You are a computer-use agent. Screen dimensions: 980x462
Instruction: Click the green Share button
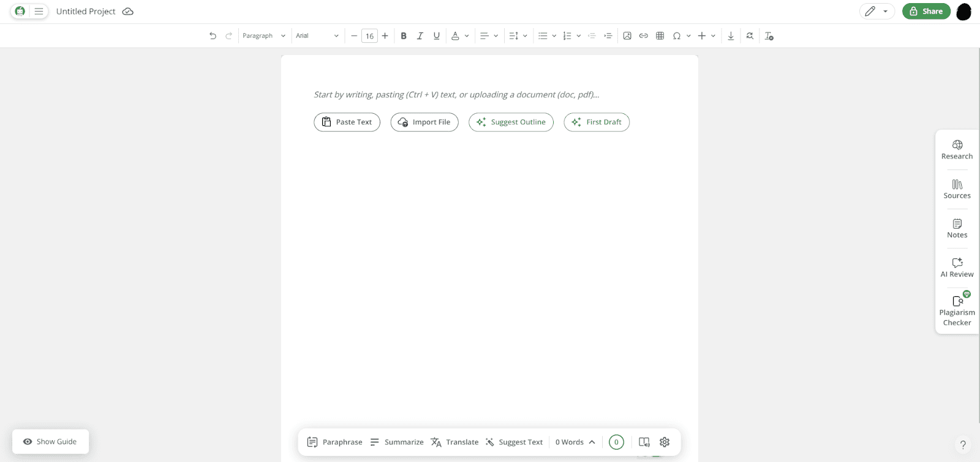coord(926,11)
